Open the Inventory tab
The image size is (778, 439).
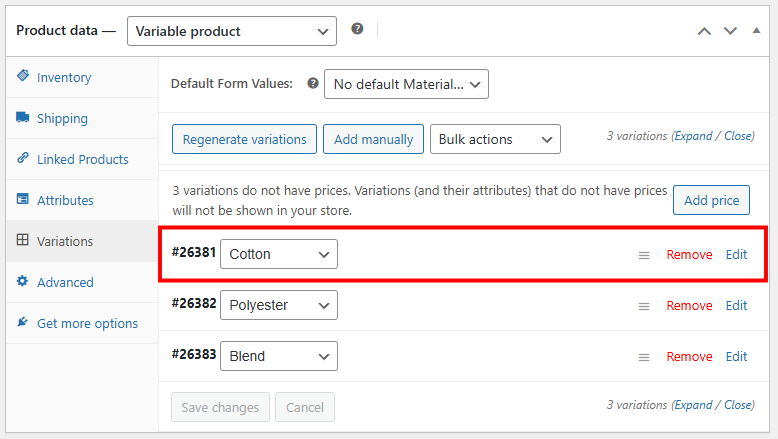click(82, 77)
